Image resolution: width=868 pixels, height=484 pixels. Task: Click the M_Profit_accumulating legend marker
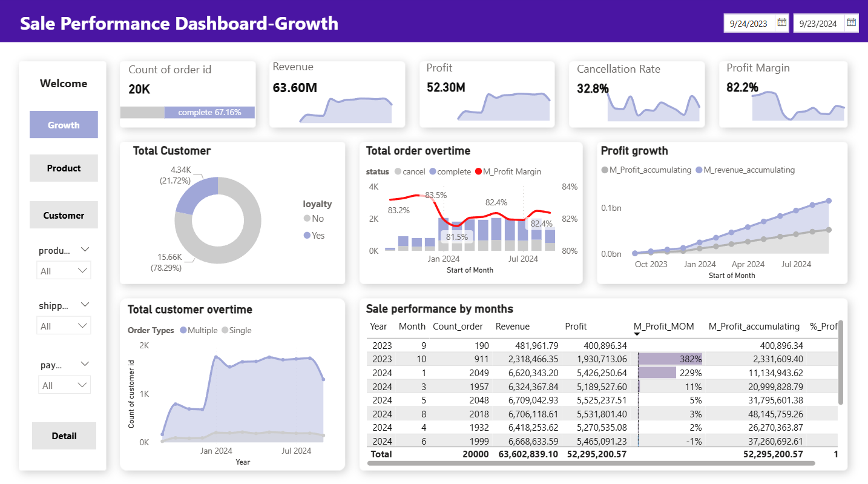click(605, 170)
